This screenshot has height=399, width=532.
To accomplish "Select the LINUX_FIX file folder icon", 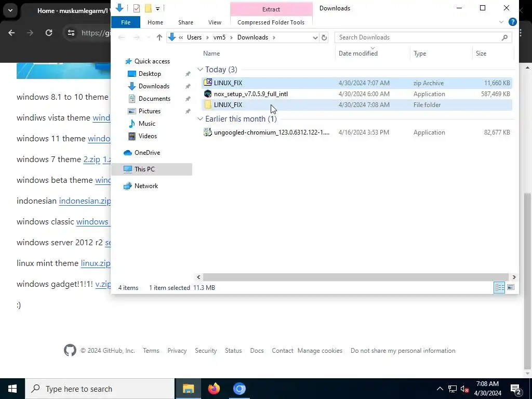I will [208, 105].
